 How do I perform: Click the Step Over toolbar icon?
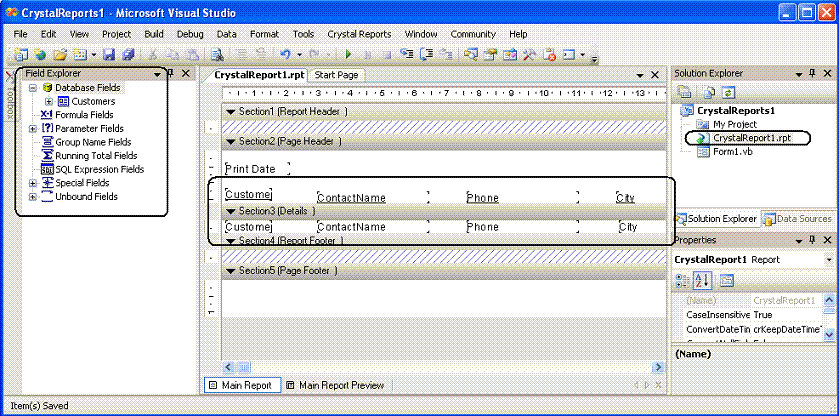[x=426, y=54]
